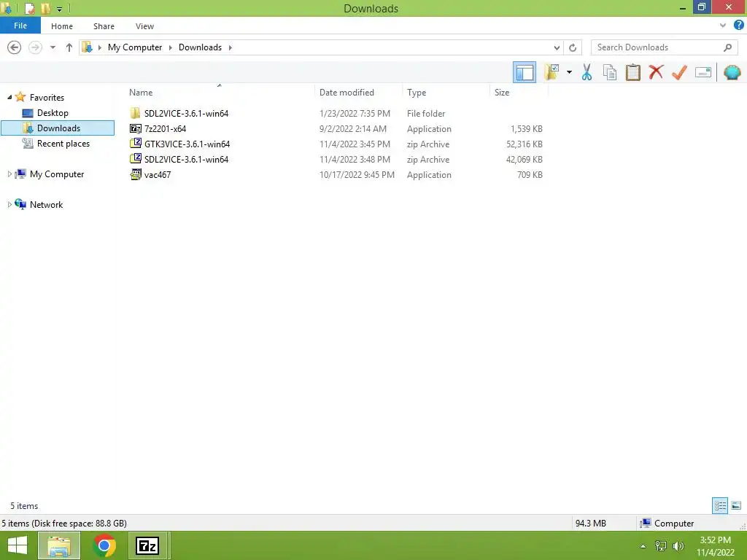Open 7-Zip from the taskbar
This screenshot has width=747, height=560.
147,545
